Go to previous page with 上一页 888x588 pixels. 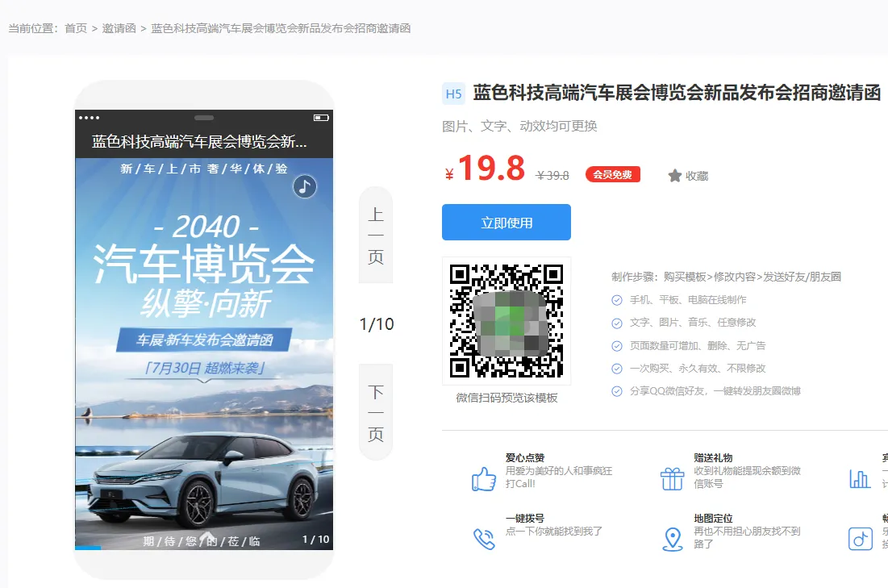[x=376, y=235]
